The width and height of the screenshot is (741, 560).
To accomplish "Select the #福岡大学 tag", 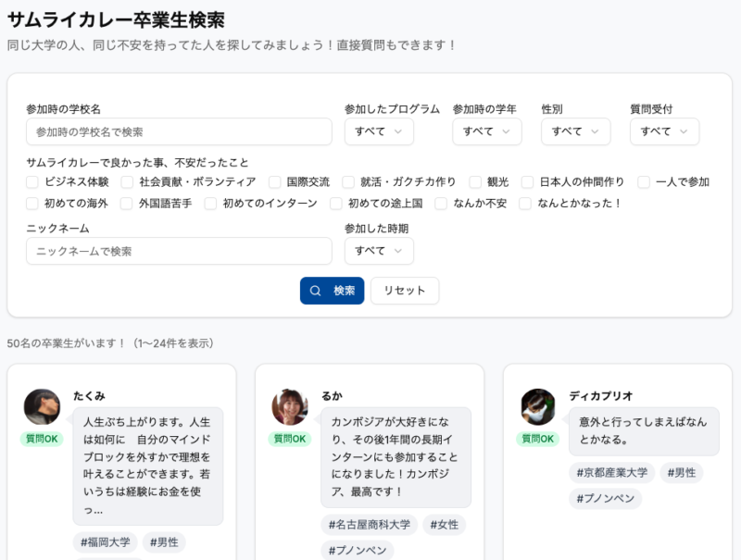I will [105, 542].
